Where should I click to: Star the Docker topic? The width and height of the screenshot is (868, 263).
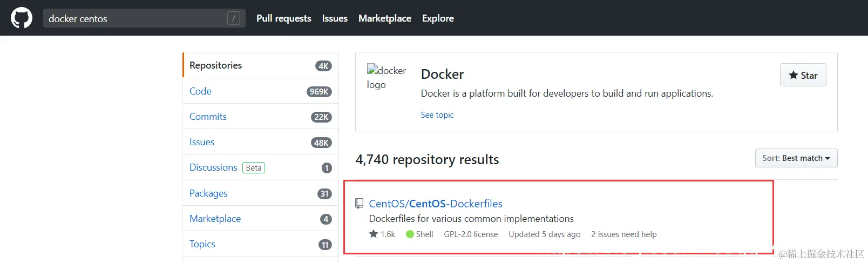tap(803, 76)
